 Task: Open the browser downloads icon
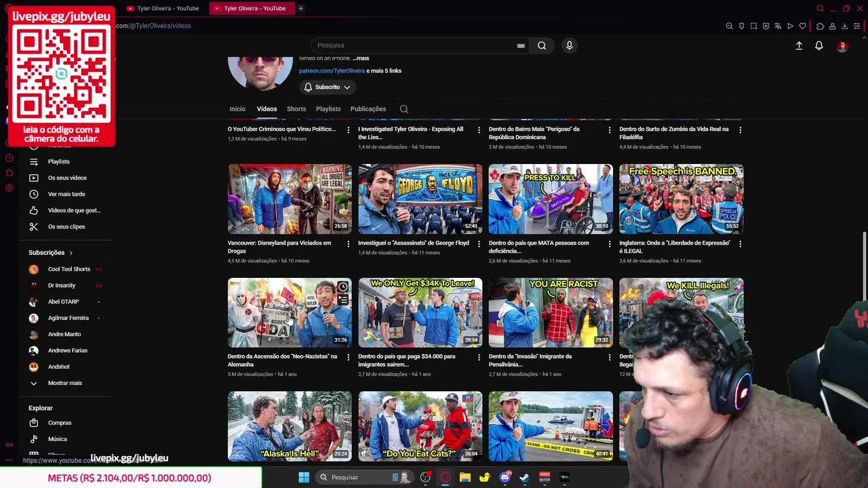844,26
